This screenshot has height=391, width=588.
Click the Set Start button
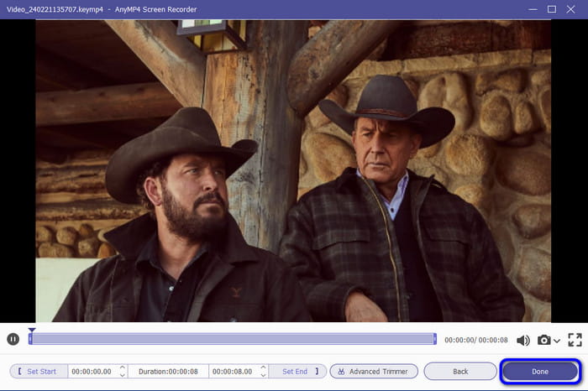[39, 372]
